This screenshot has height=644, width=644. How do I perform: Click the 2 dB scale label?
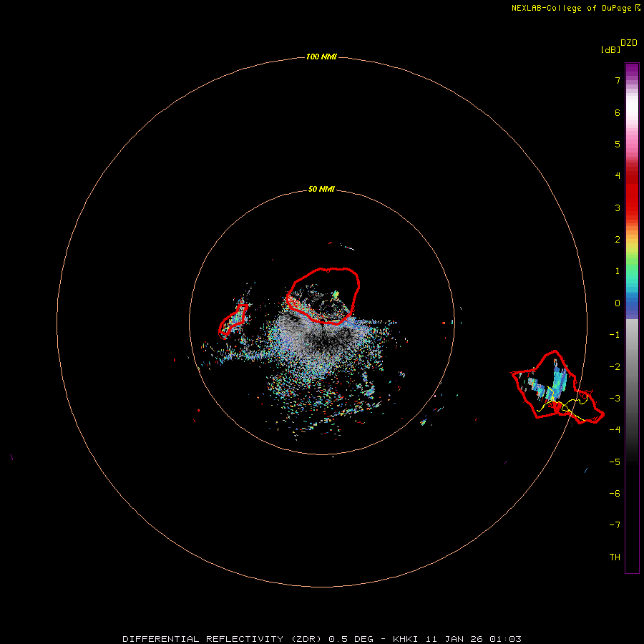618,240
